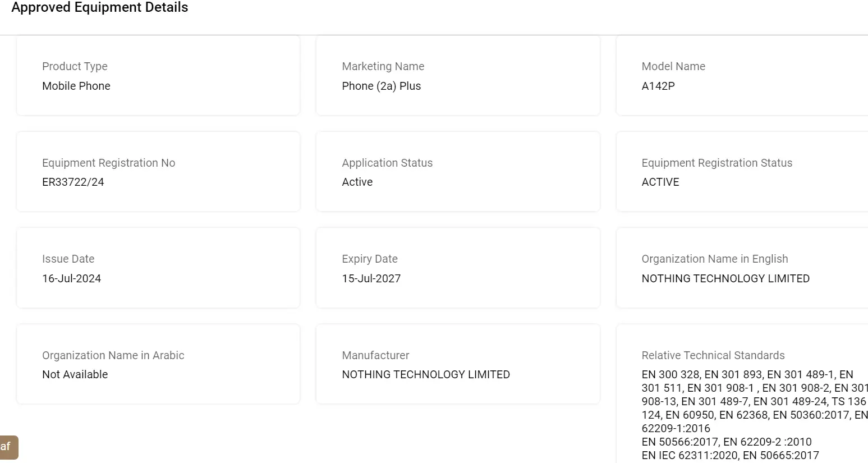Click Organization Name in English value
The height and width of the screenshot is (463, 868).
(725, 278)
